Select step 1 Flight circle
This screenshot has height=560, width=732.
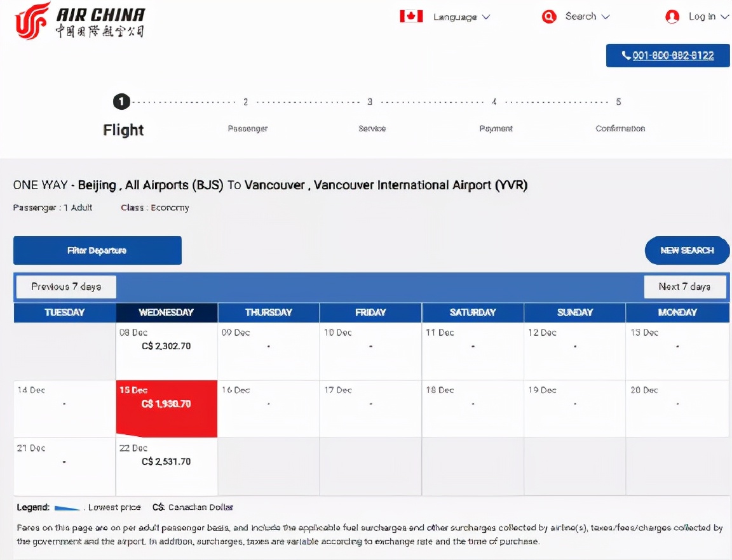click(121, 101)
